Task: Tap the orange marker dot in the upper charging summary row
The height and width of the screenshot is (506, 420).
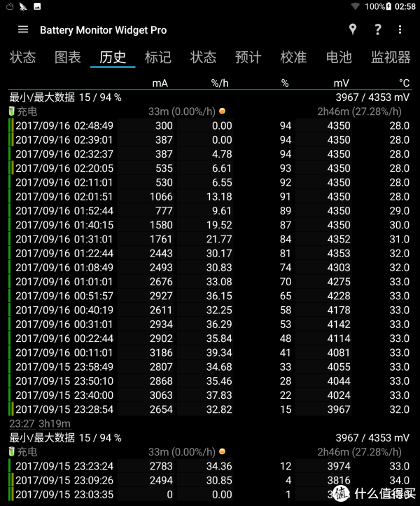Action: [222, 111]
